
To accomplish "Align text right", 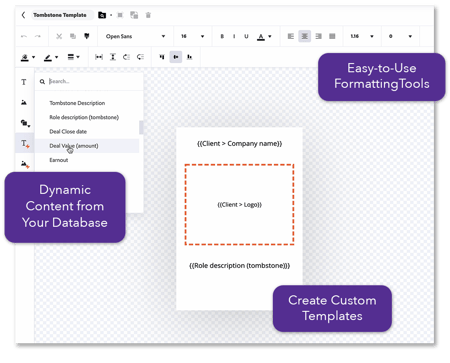I will (318, 36).
